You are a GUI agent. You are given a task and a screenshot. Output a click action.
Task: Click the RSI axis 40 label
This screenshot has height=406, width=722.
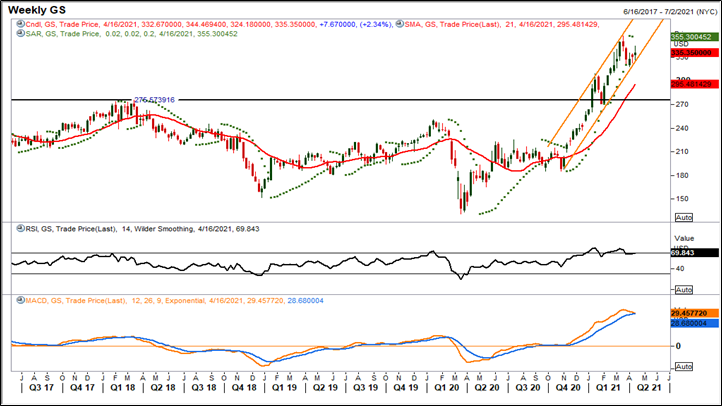pos(680,268)
